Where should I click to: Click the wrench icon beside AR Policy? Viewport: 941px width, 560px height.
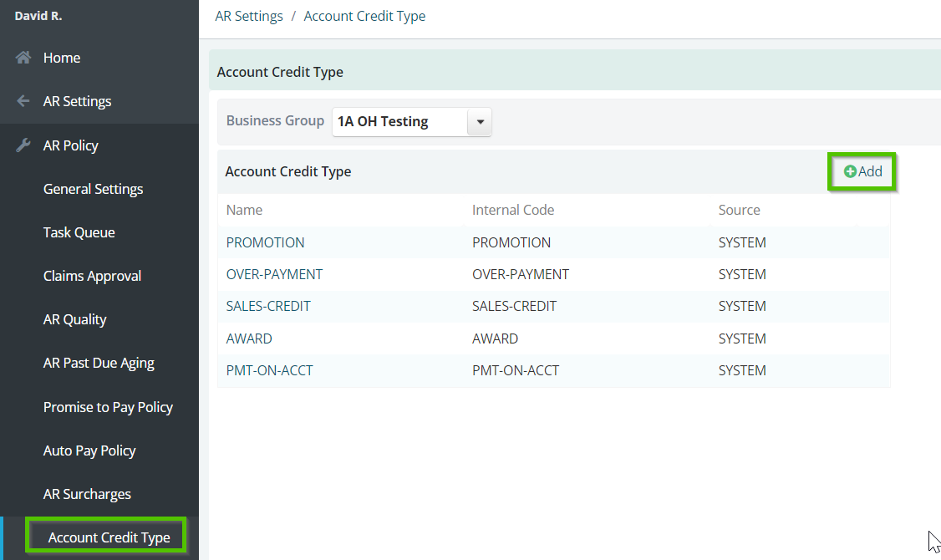[x=23, y=145]
